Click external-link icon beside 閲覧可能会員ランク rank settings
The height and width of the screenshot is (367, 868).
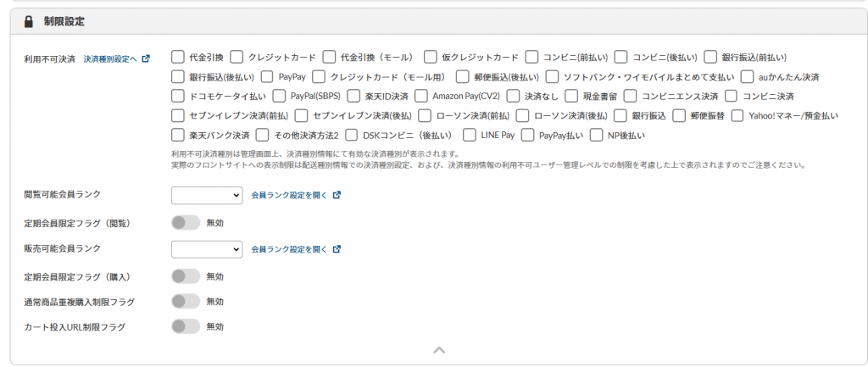coord(337,196)
